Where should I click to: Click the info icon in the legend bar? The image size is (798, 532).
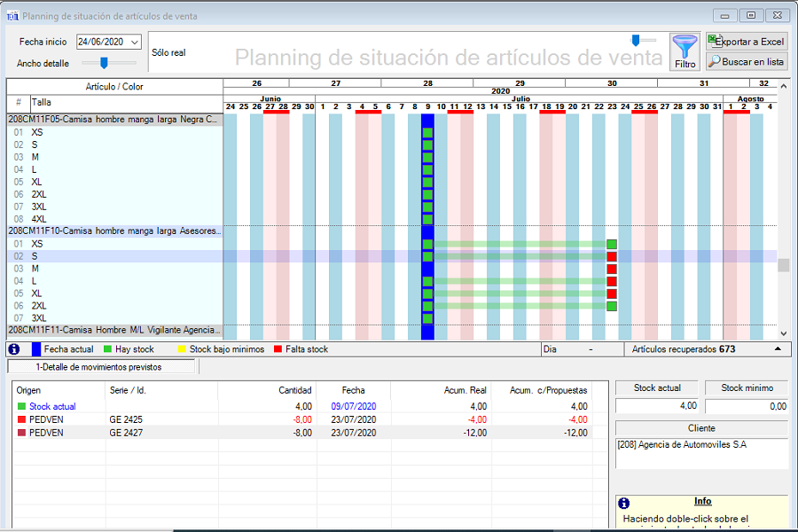[x=15, y=349]
